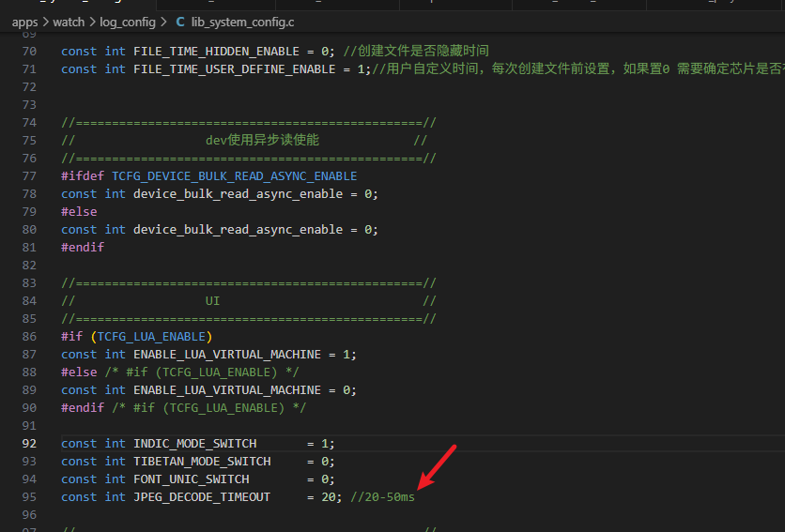The height and width of the screenshot is (532, 785).
Task: Click '#endif /* #if (TCFG_LUA_ENABLE) */' line
Action: [183, 408]
